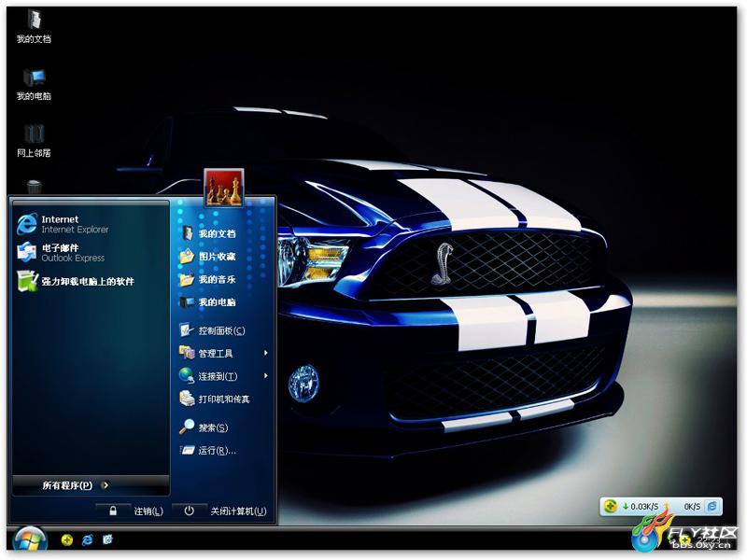The image size is (747, 560).
Task: Click the 注销(L) log off button
Action: pos(130,511)
